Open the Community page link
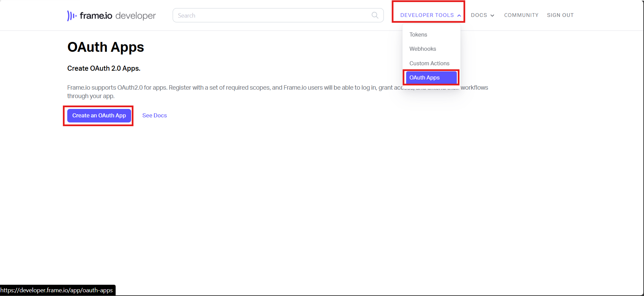The width and height of the screenshot is (644, 296). 521,15
